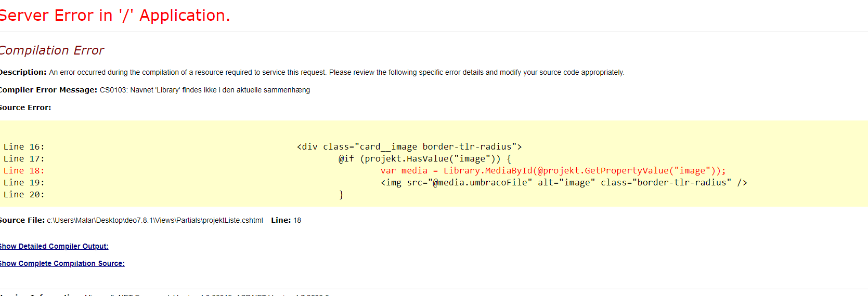Click the Compiler Error Message label
The width and height of the screenshot is (868, 296).
tap(48, 90)
